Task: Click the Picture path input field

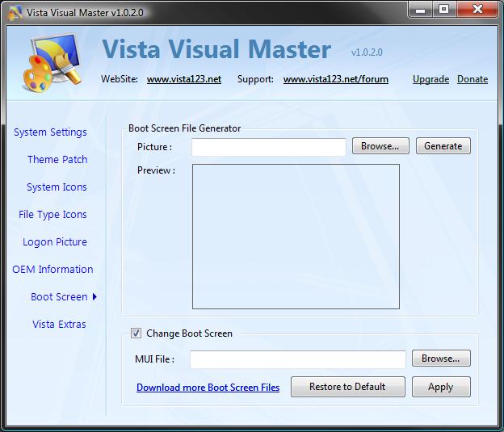Action: tap(269, 147)
